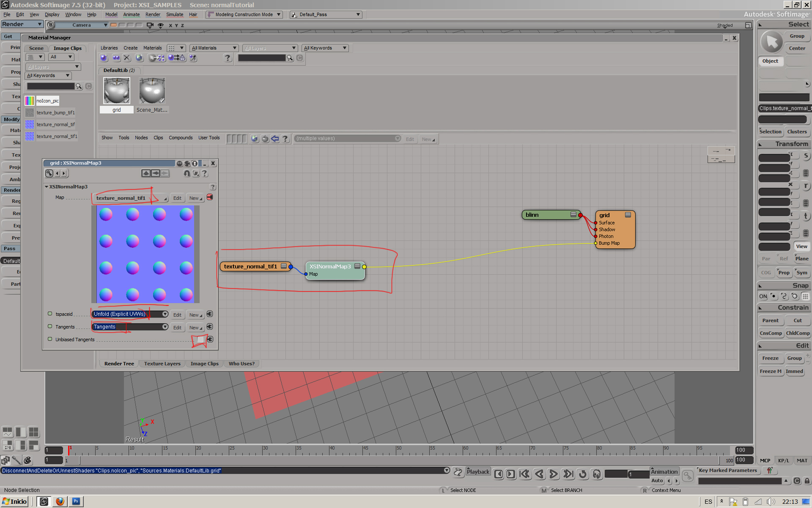Click duplicate material twin-spheres icon
The width and height of the screenshot is (812, 508).
[116, 58]
